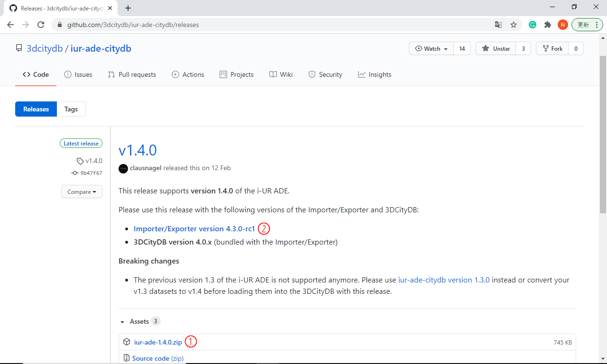Click the Fork button

pos(552,48)
